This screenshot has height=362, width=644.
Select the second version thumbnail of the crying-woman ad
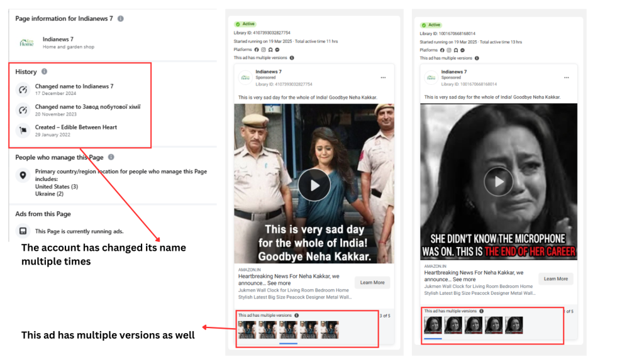click(453, 325)
